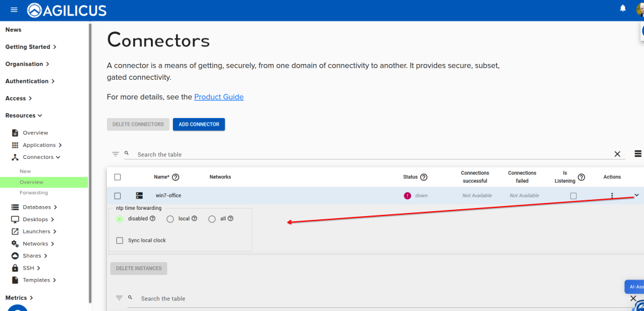
Task: Clear the table search with the X icon
Action: 617,154
